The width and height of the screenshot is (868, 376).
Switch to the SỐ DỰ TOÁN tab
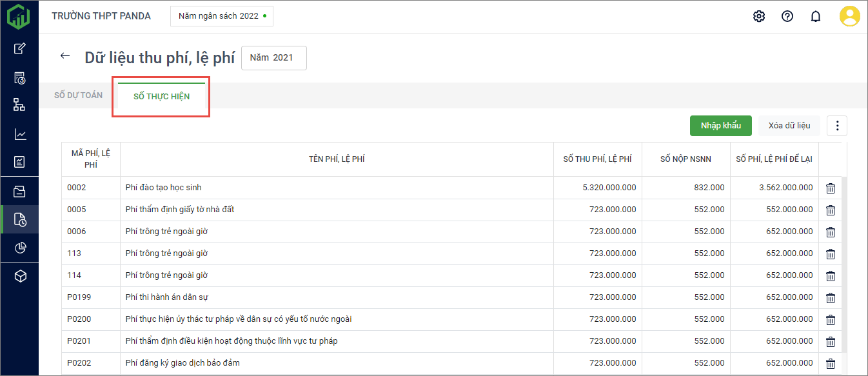(x=78, y=95)
